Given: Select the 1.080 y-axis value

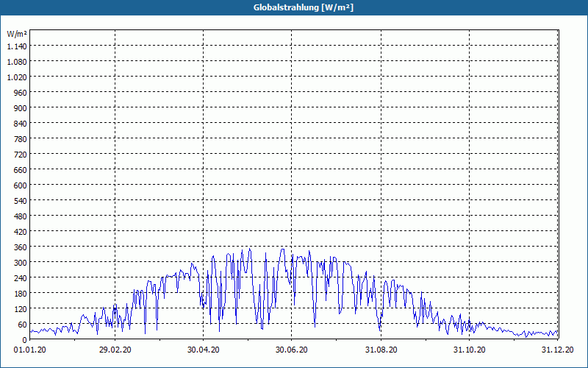Looking at the screenshot, I should click(x=17, y=62).
